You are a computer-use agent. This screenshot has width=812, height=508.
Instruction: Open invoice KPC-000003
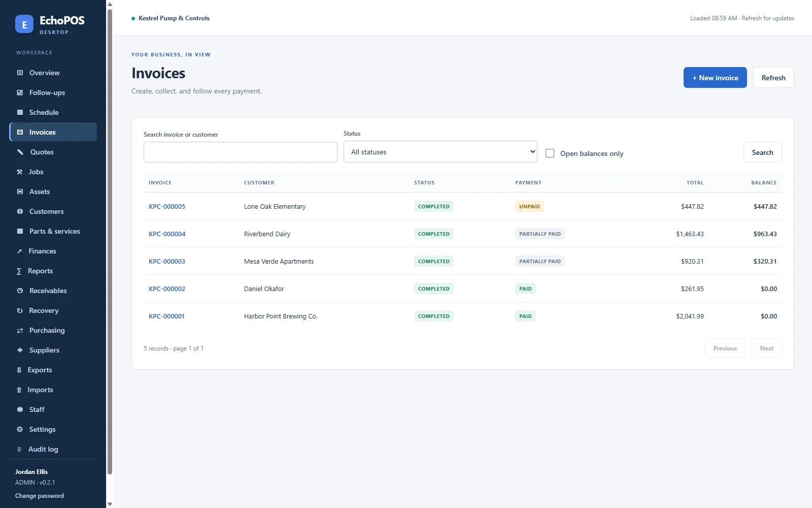[x=167, y=261]
